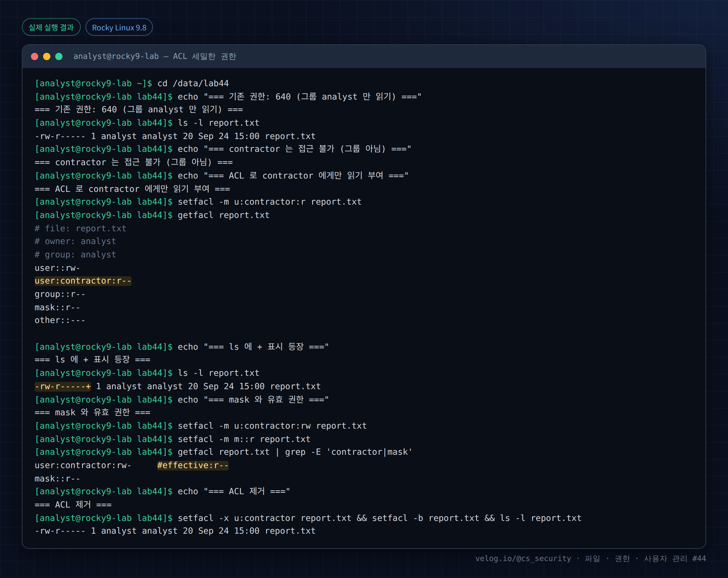Click the '=== 기존 권한: 640' output line

click(139, 110)
